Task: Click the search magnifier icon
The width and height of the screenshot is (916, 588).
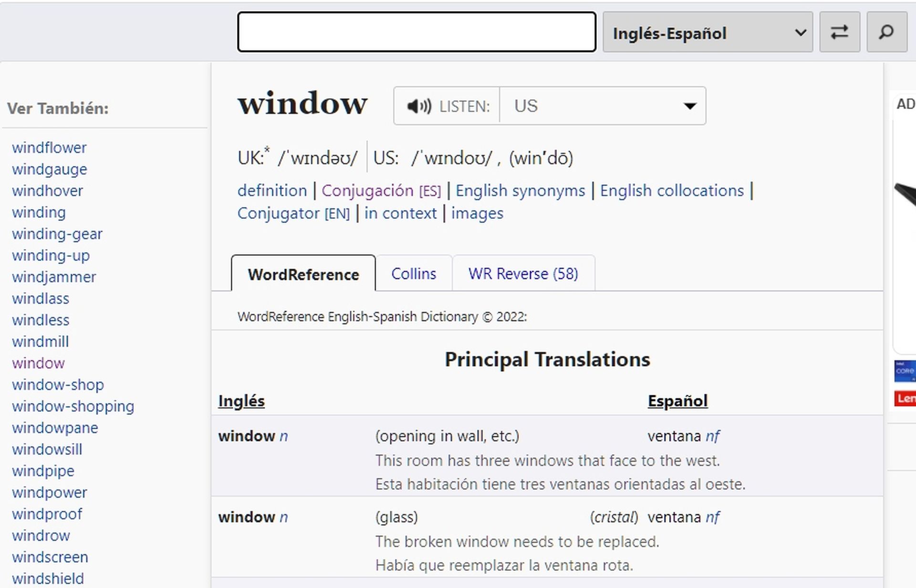Action: click(x=886, y=32)
